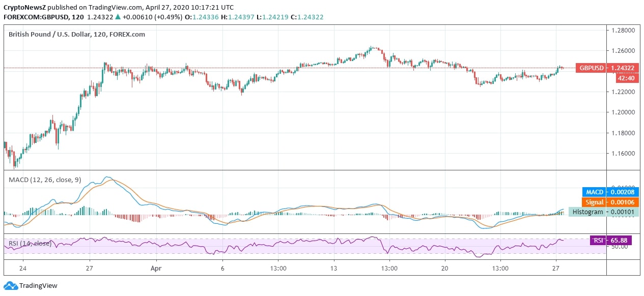Click the CryptoNewsZ publisher name

coord(25,7)
